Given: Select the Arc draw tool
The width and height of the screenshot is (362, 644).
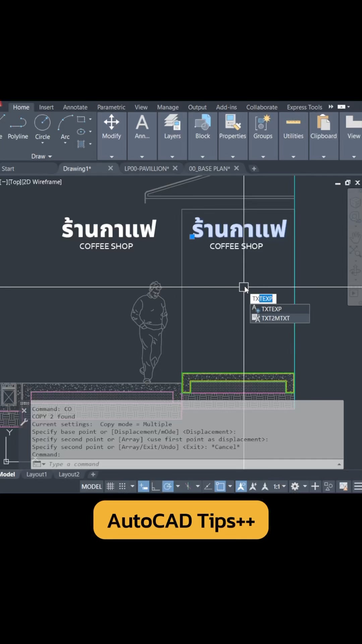Looking at the screenshot, I should pos(65,127).
